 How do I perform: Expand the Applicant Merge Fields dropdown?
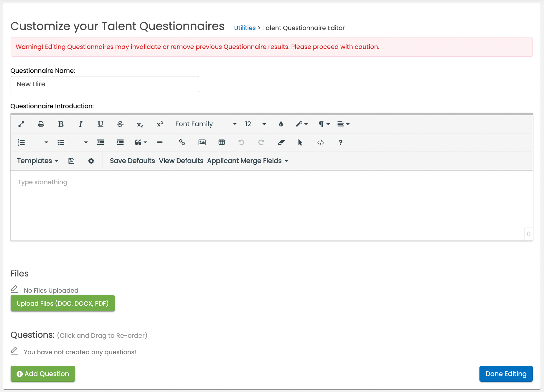(247, 161)
